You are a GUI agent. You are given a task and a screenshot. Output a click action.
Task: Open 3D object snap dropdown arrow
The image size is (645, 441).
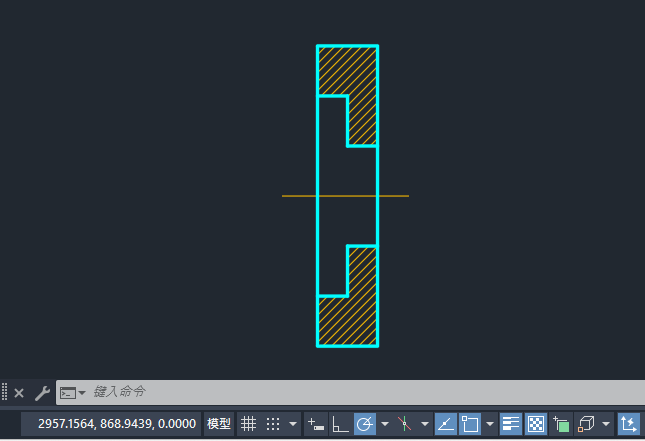pyautogui.click(x=606, y=424)
